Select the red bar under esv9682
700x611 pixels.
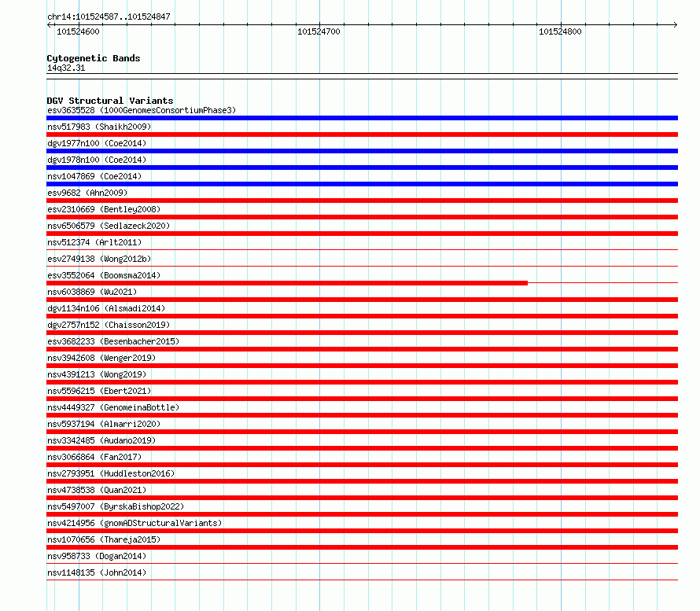[x=362, y=201]
